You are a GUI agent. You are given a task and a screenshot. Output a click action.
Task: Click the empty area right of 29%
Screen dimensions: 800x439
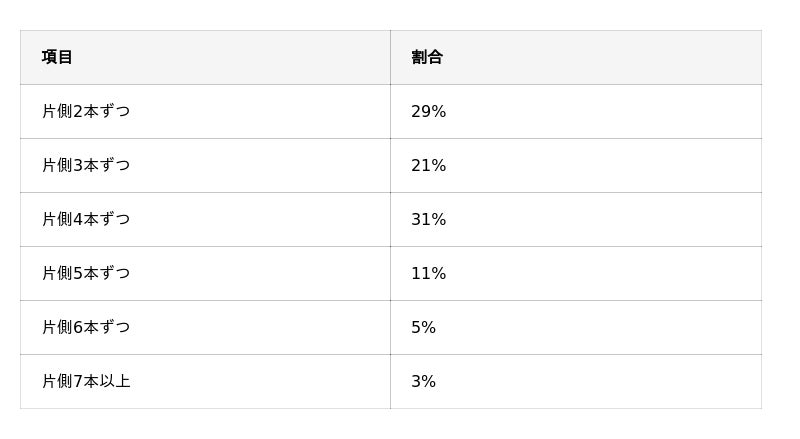[x=604, y=111]
